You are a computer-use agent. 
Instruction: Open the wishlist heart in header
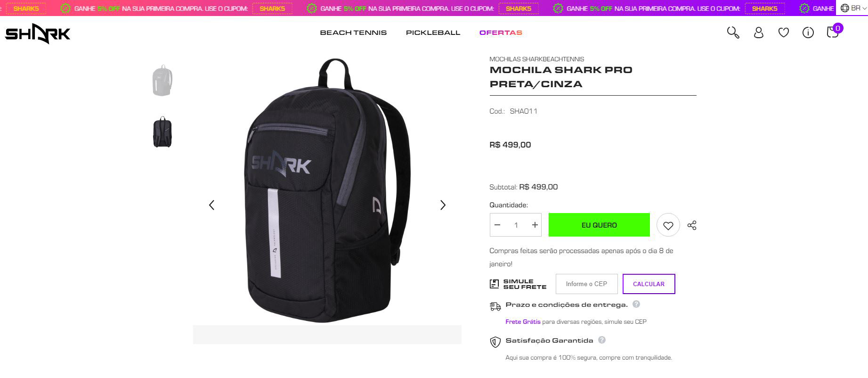pos(783,33)
